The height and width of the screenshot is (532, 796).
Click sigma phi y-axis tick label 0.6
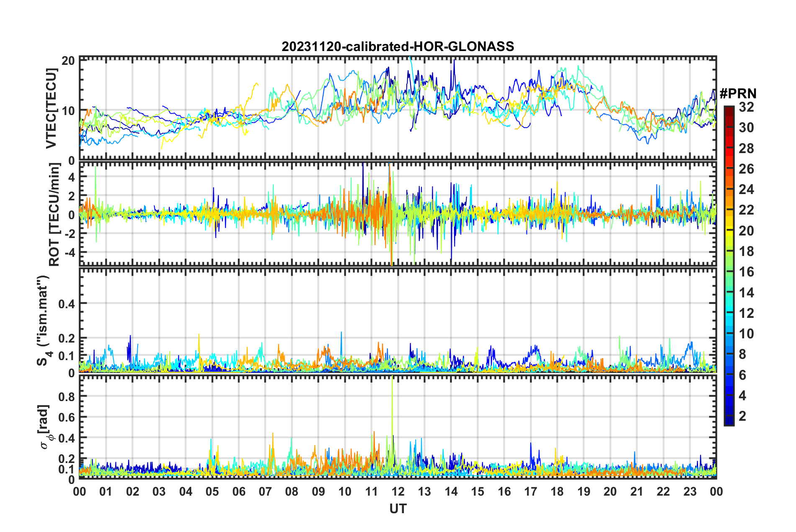[x=67, y=417]
